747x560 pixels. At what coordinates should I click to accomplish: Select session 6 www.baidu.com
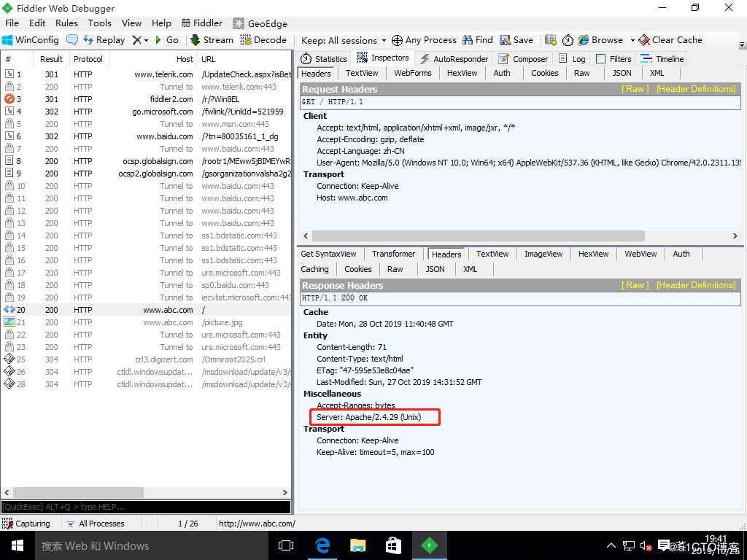(x=146, y=136)
